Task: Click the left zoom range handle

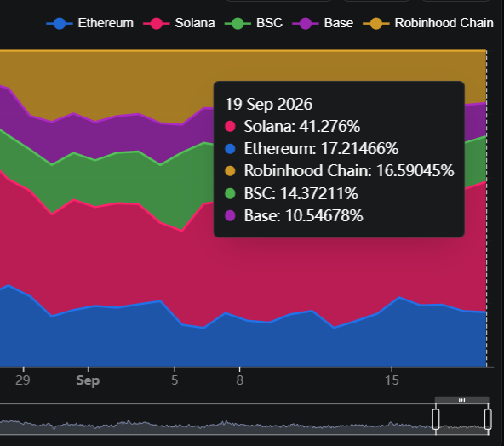Action: (436, 419)
